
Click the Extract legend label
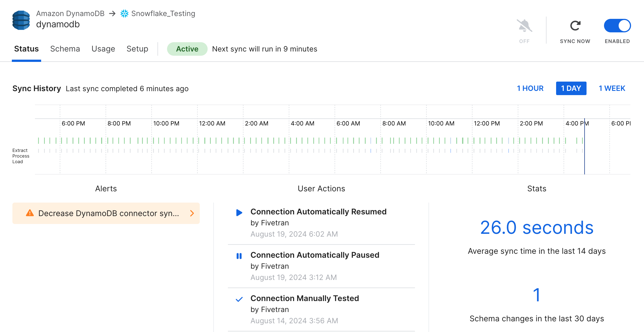pos(20,150)
